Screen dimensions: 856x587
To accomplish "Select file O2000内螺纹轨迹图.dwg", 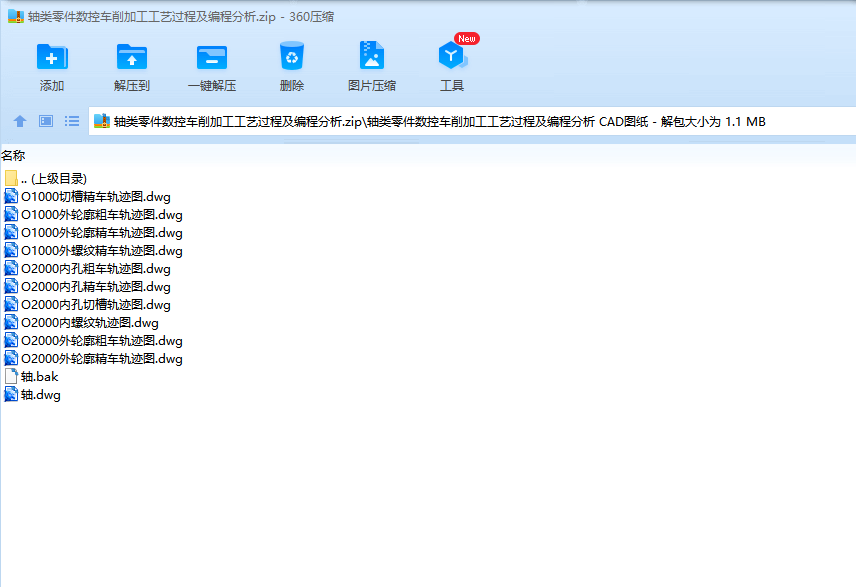I will (x=90, y=323).
